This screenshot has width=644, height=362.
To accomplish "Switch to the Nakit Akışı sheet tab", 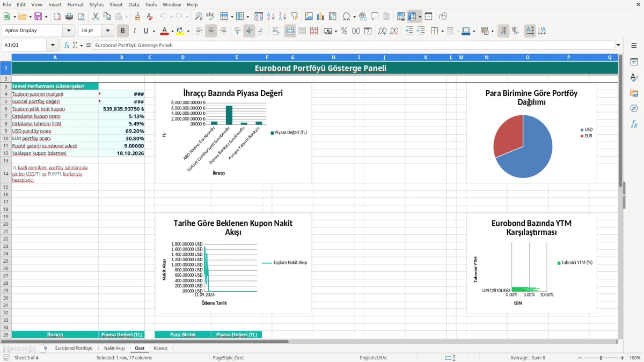I will (x=114, y=348).
